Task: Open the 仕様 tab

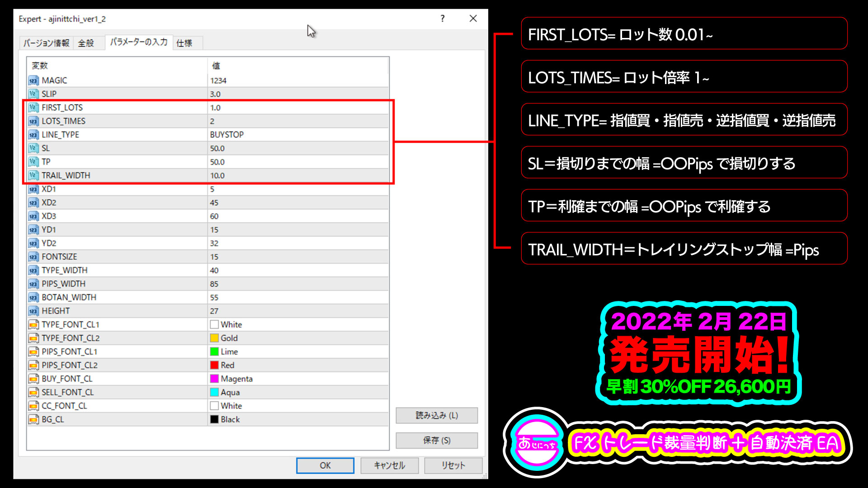Action: 184,43
